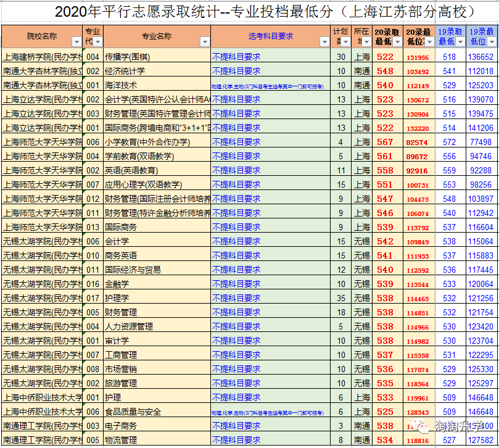Open the 20录最低位 filter dropdown
Image resolution: width=499 pixels, height=448 pixels.
(x=430, y=42)
